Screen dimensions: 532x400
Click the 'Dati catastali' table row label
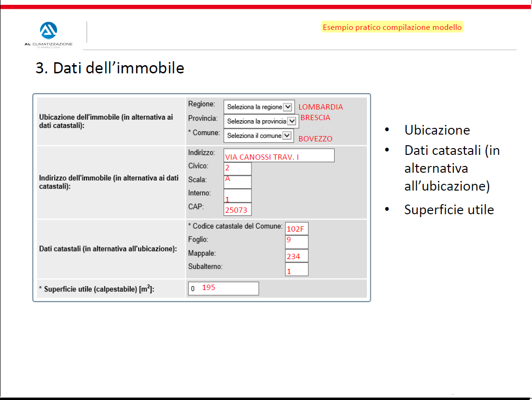[108, 249]
